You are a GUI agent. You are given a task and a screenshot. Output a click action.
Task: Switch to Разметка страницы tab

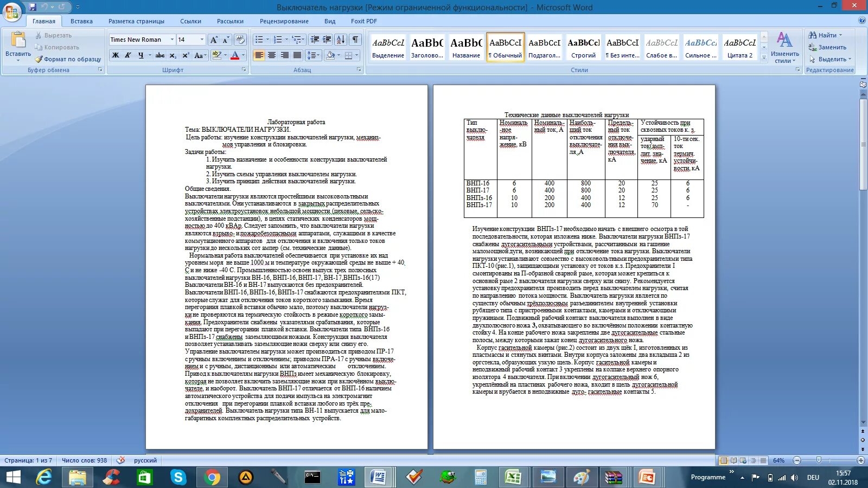coord(136,21)
